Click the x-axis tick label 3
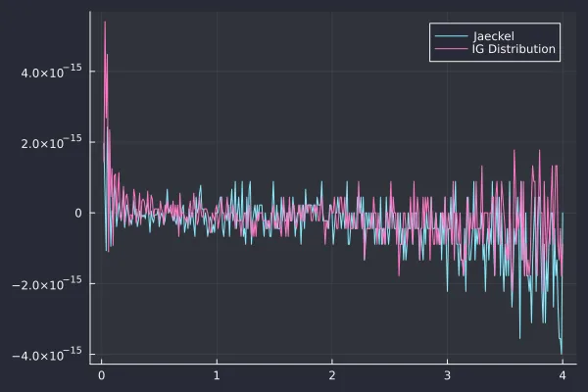 (447, 376)
